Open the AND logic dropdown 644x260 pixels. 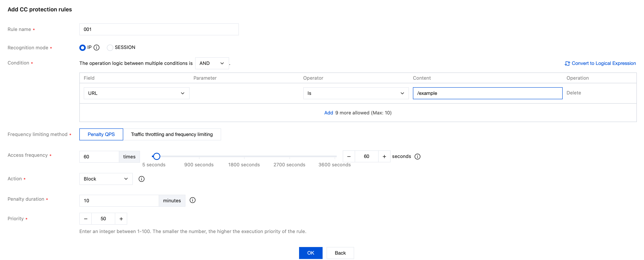pos(212,63)
